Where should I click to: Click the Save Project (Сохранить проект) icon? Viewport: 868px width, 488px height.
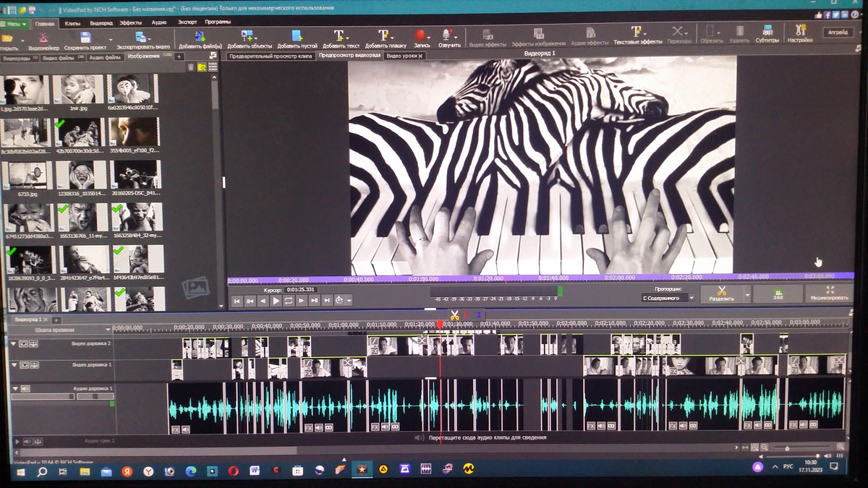[85, 36]
